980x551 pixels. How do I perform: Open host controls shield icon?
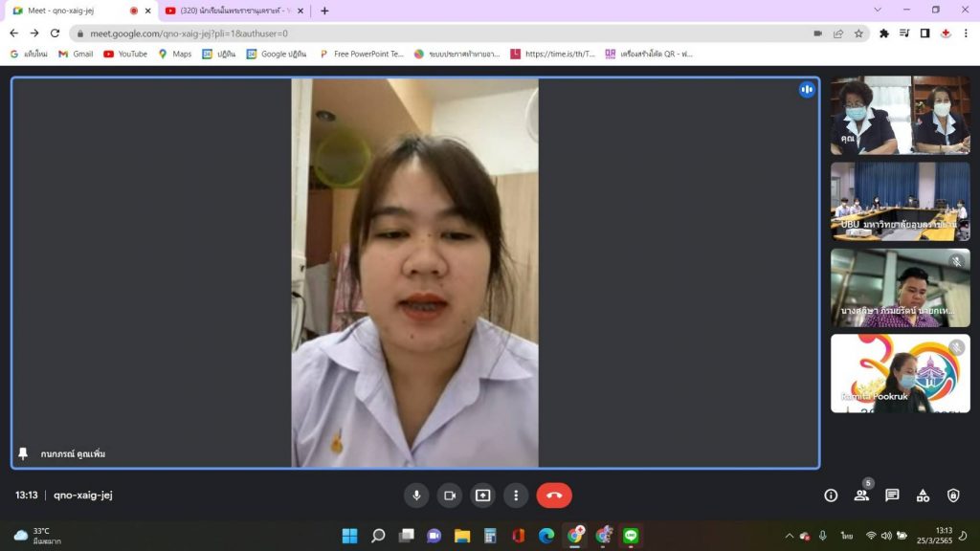(x=953, y=496)
